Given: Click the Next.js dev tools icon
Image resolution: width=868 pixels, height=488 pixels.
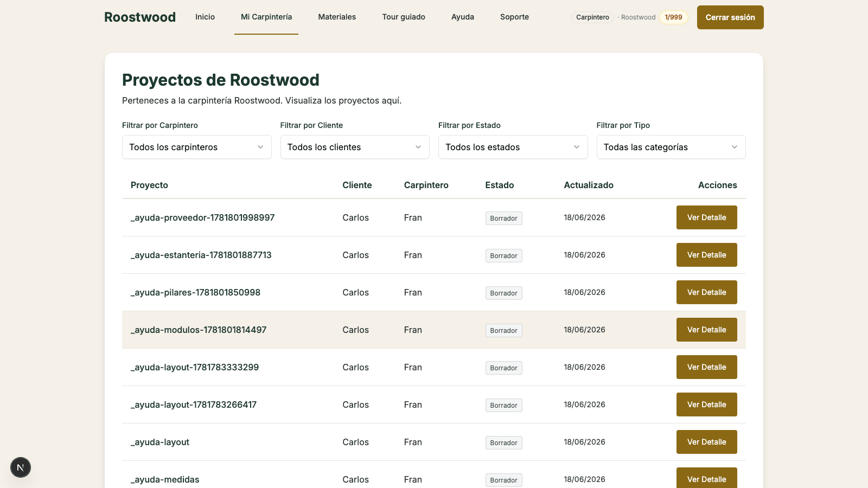Looking at the screenshot, I should click(x=21, y=467).
